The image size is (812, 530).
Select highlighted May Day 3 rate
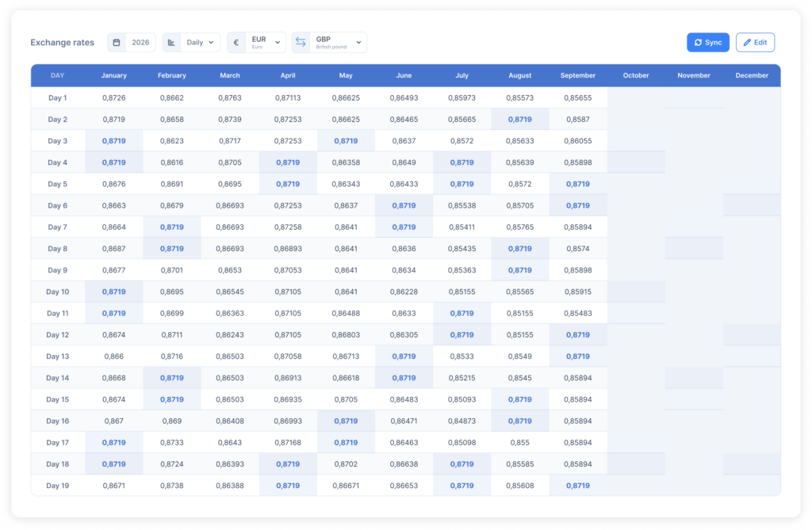pos(346,141)
